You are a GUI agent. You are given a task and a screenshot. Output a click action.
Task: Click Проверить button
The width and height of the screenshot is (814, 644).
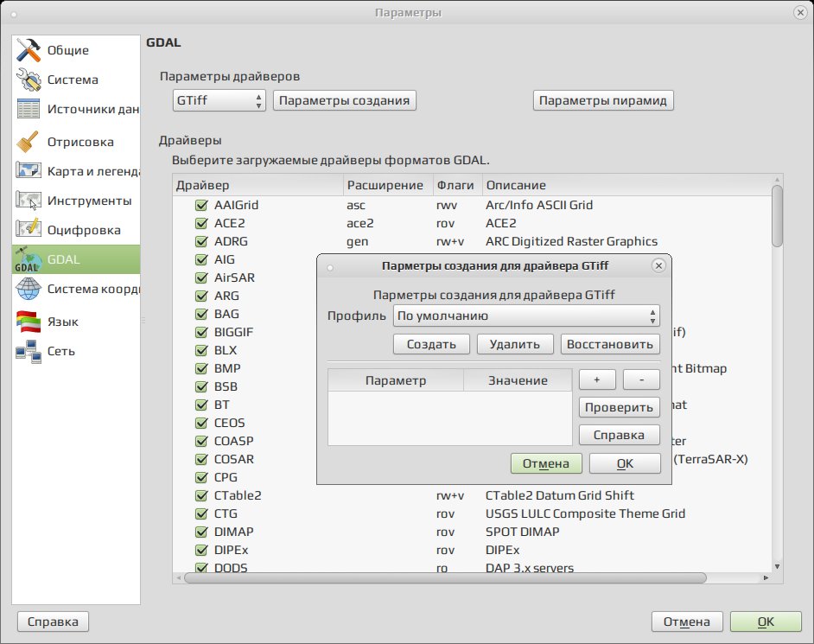pos(620,407)
